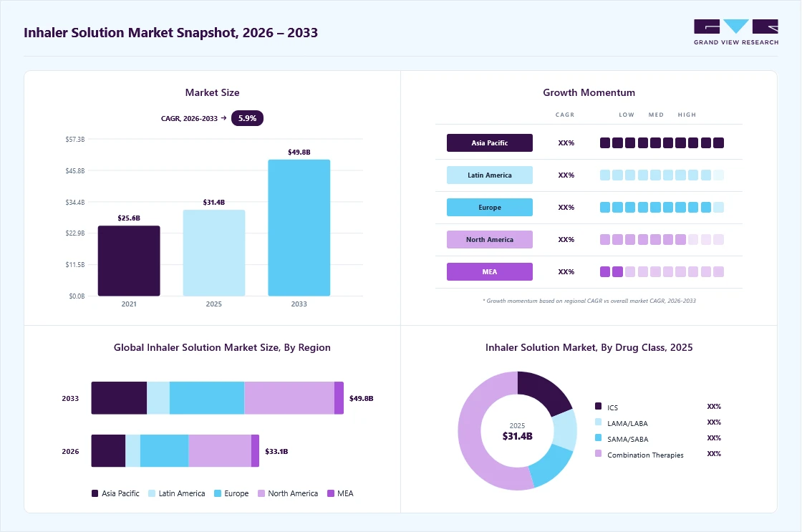Select North America segment of 2033 stacked bar
Image resolution: width=802 pixels, height=532 pixels.
click(x=289, y=398)
